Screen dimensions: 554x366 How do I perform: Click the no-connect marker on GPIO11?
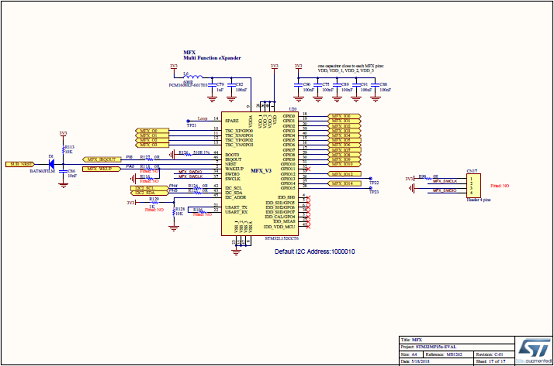click(x=309, y=169)
